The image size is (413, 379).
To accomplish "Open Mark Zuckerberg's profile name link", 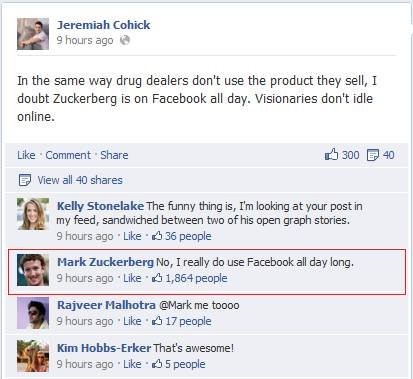I will [105, 262].
